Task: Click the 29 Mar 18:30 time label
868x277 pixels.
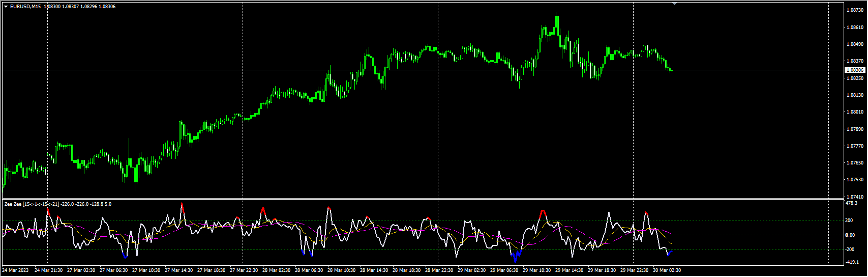Action: [x=602, y=270]
